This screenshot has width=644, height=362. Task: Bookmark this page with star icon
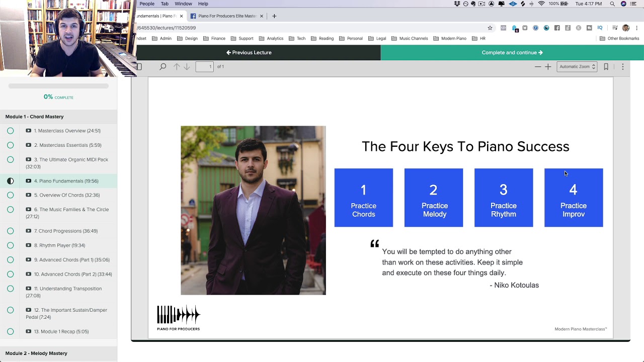(x=490, y=28)
